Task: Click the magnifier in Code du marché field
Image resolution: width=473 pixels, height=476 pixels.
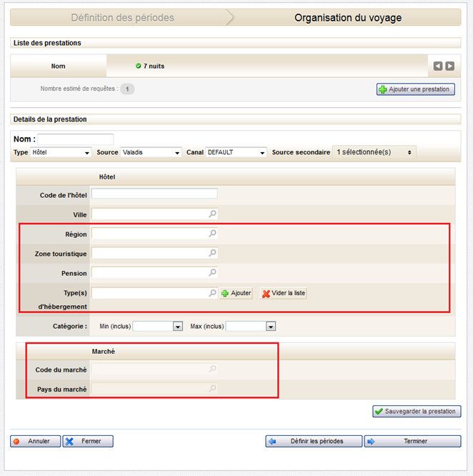Action: (x=212, y=370)
